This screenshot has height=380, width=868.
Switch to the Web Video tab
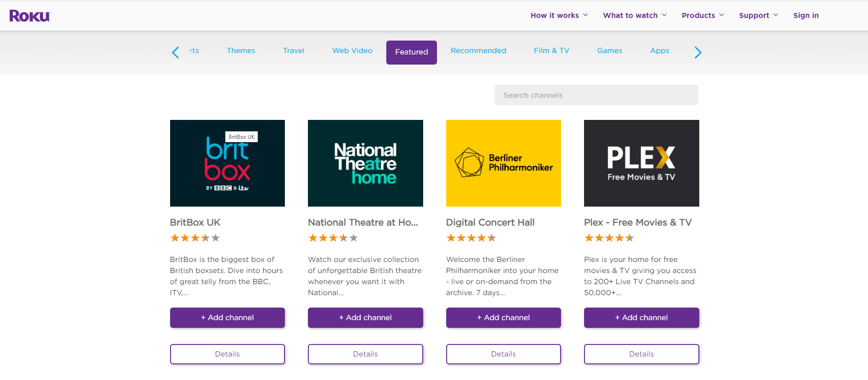click(352, 51)
